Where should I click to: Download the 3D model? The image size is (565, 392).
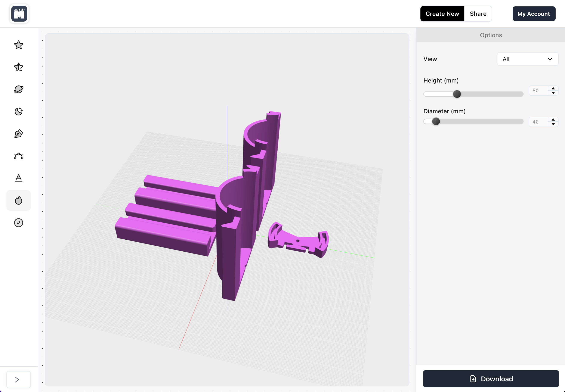(491, 379)
